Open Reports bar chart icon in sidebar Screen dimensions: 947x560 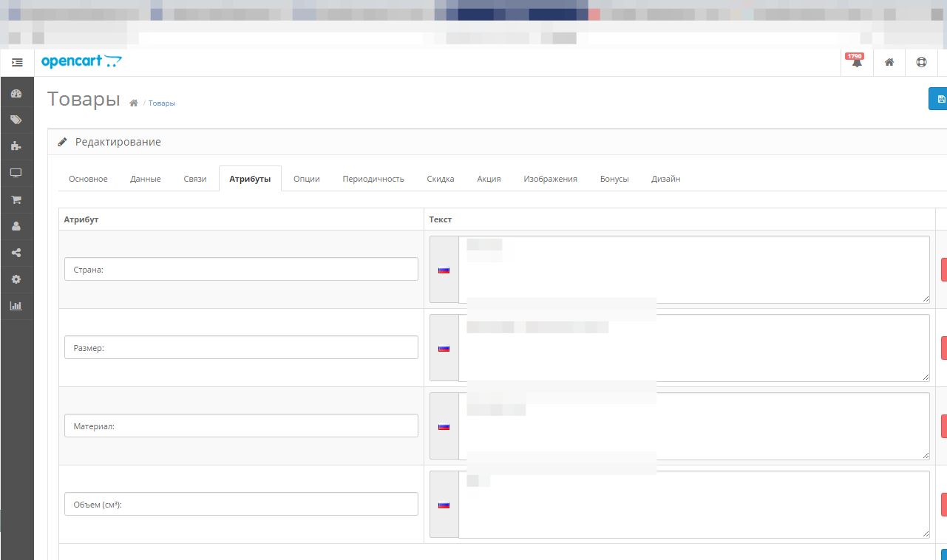pos(16,306)
